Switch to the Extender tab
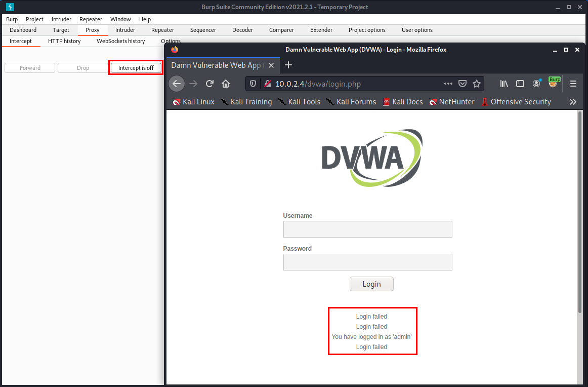Image resolution: width=588 pixels, height=387 pixels. 321,30
